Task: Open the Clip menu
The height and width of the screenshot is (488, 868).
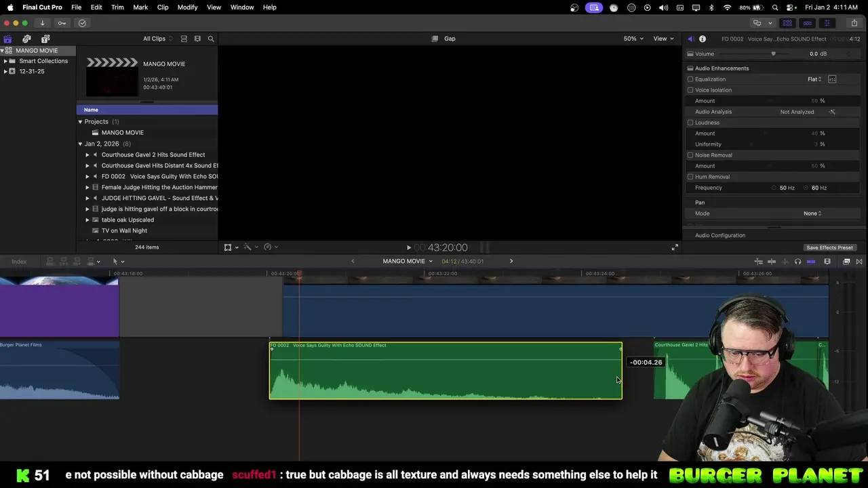Action: [163, 7]
